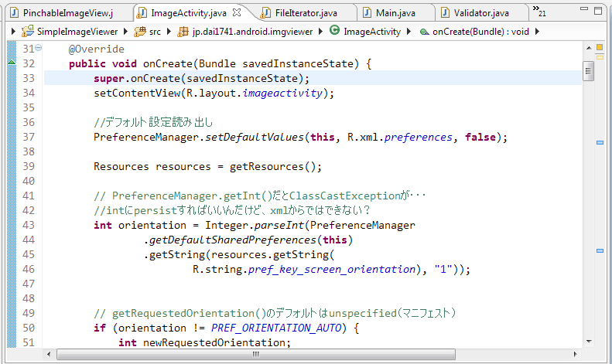Click the override marker at line 32
The height and width of the screenshot is (364, 612).
click(12, 63)
